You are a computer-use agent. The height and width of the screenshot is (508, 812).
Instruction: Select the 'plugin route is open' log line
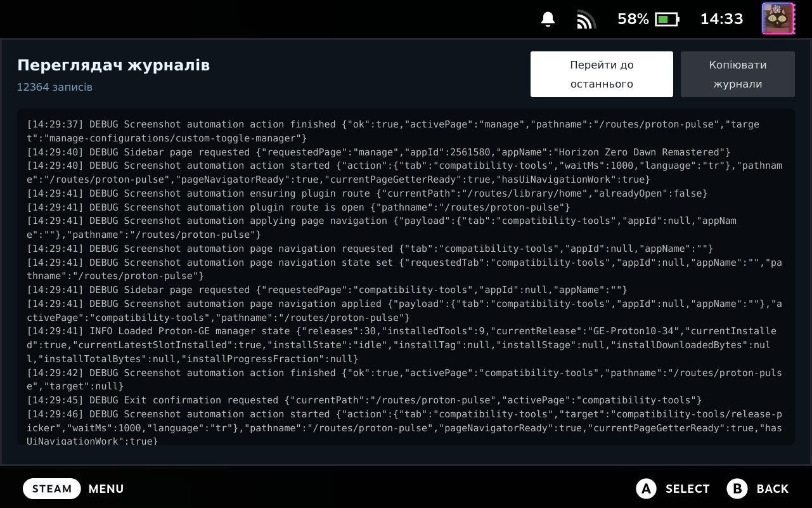click(299, 207)
